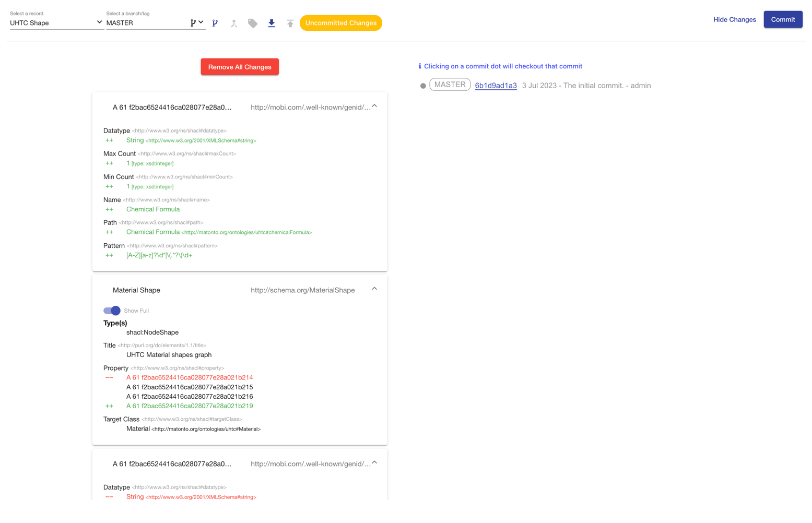The width and height of the screenshot is (812, 523).
Task: Click Remove All Changes
Action: pos(239,66)
